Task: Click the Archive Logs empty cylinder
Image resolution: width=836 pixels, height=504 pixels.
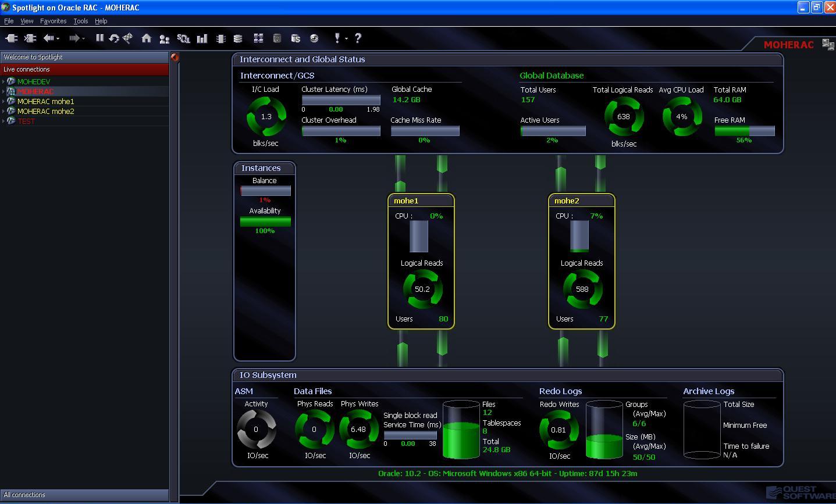Action: (x=702, y=430)
